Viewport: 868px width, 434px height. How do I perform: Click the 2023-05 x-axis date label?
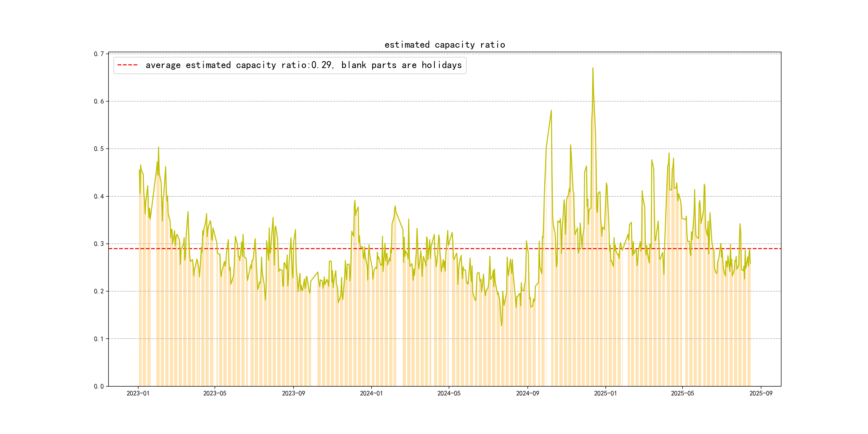[215, 394]
